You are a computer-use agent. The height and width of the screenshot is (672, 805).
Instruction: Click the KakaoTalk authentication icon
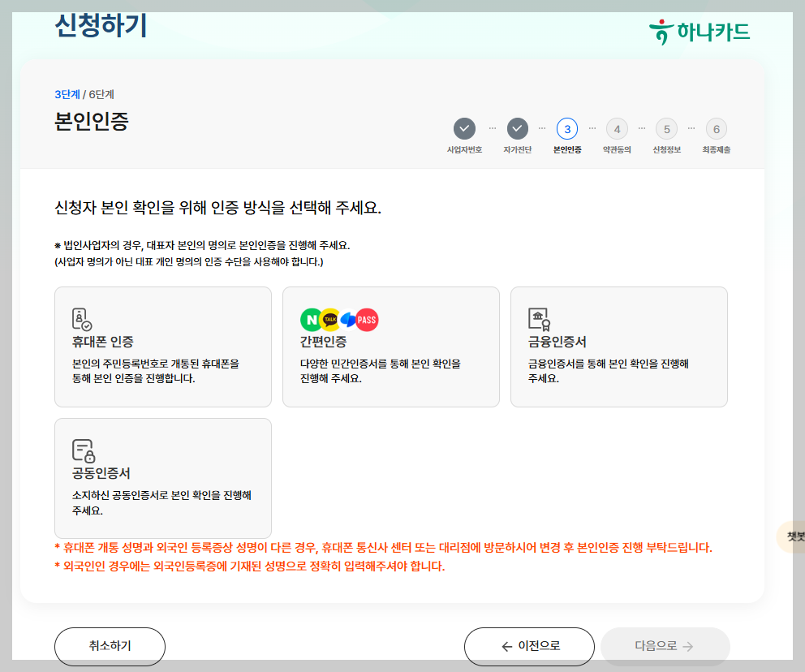click(329, 320)
